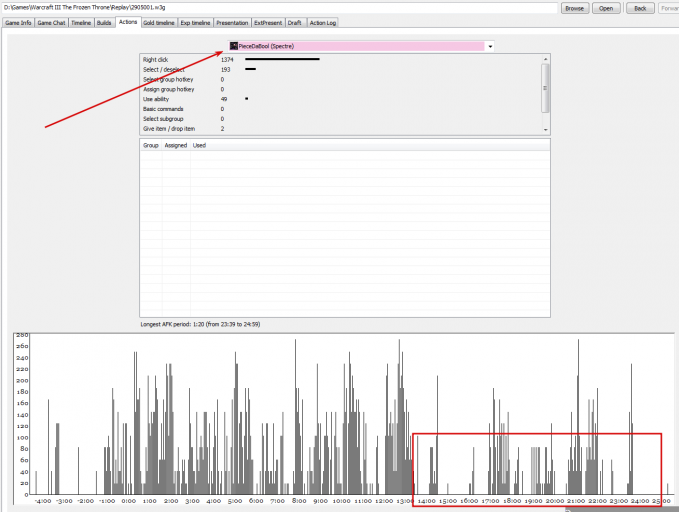Switch to the Exp timeline tab
The width and height of the screenshot is (679, 512).
pos(195,23)
